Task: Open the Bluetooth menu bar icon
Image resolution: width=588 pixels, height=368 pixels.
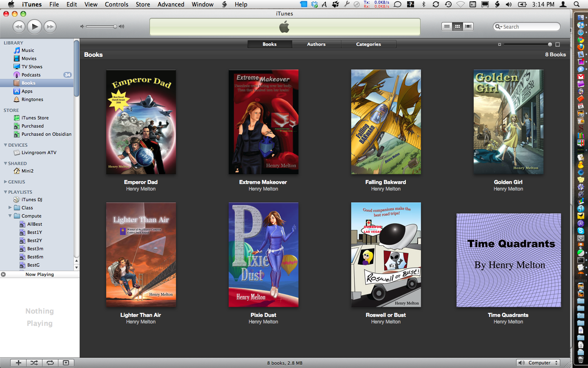Action: (424, 4)
